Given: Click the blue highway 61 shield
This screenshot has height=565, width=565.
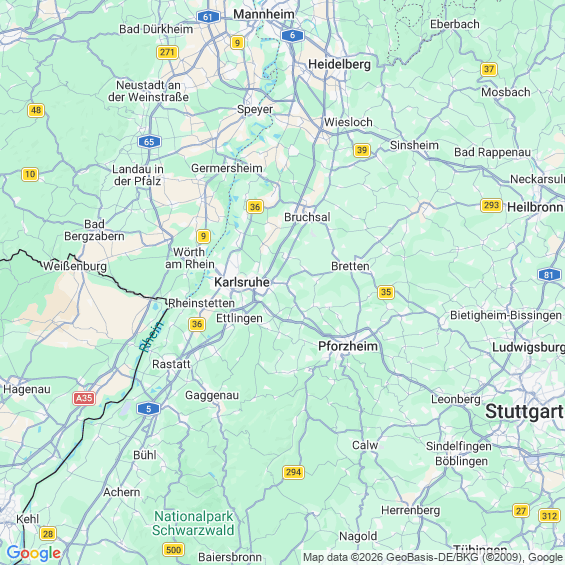Looking at the screenshot, I should [x=208, y=17].
